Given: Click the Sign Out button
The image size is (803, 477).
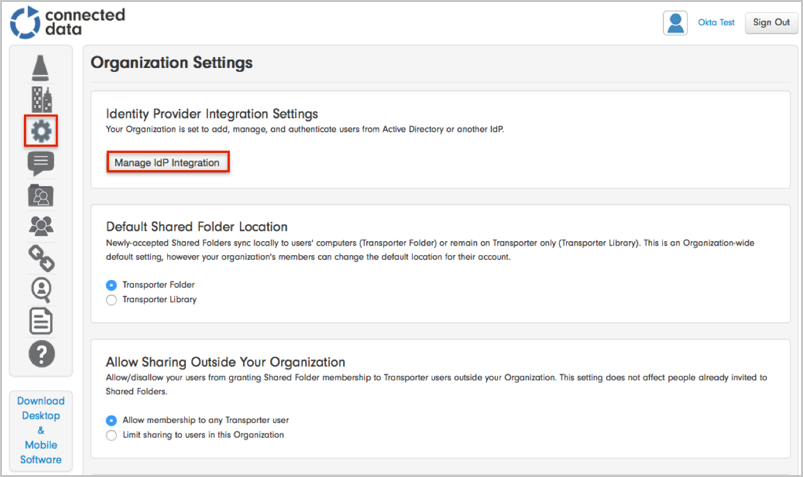Looking at the screenshot, I should click(x=771, y=23).
